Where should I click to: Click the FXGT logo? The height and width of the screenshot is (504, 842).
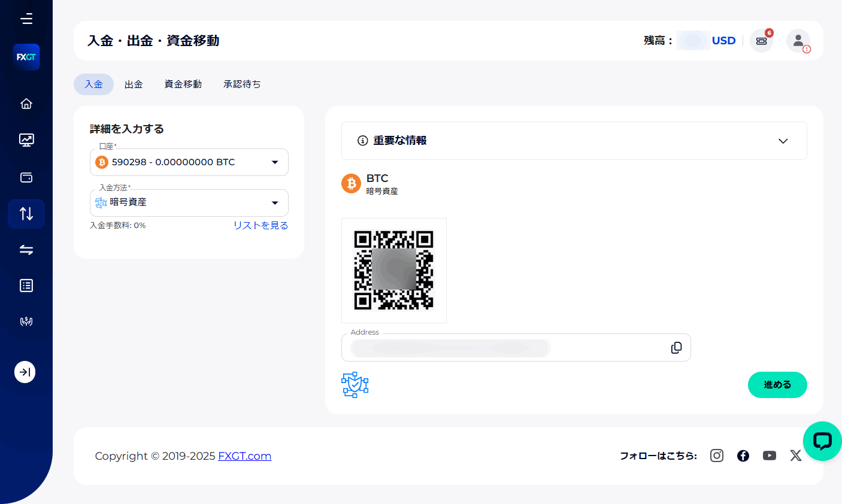(x=26, y=57)
